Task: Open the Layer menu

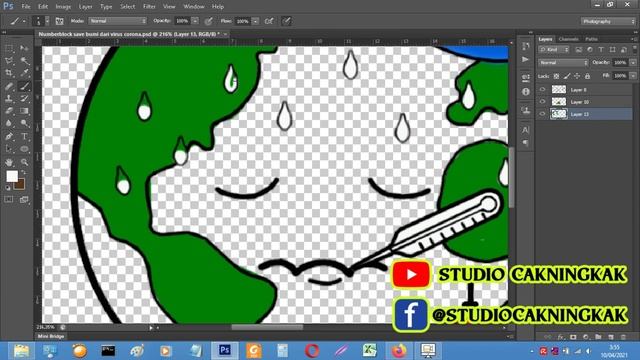Action: (x=85, y=7)
